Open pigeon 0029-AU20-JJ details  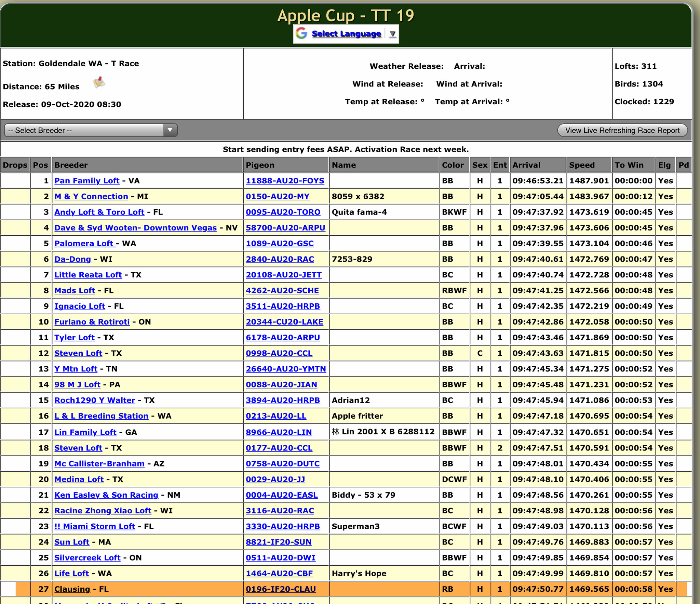click(275, 480)
